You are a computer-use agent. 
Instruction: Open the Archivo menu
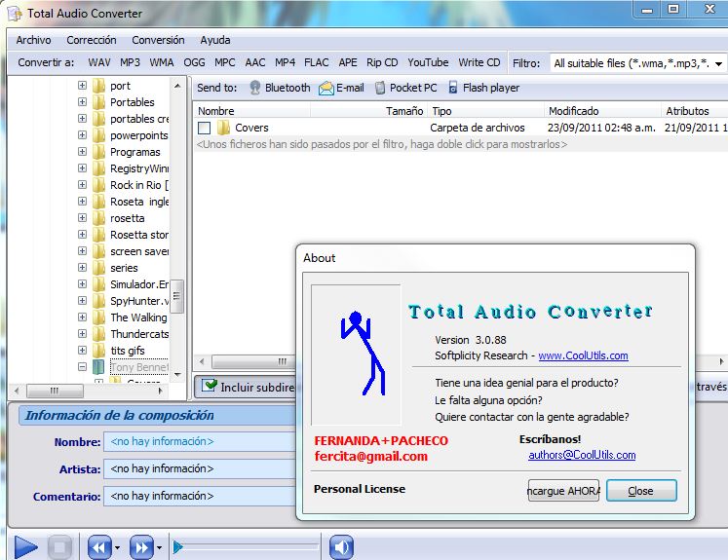pyautogui.click(x=33, y=40)
